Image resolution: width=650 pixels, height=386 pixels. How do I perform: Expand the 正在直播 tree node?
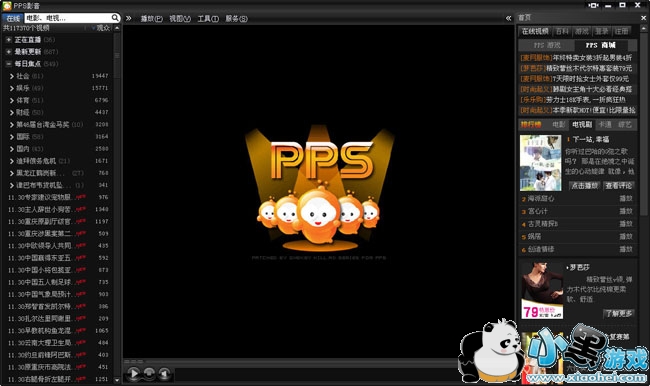(8, 40)
